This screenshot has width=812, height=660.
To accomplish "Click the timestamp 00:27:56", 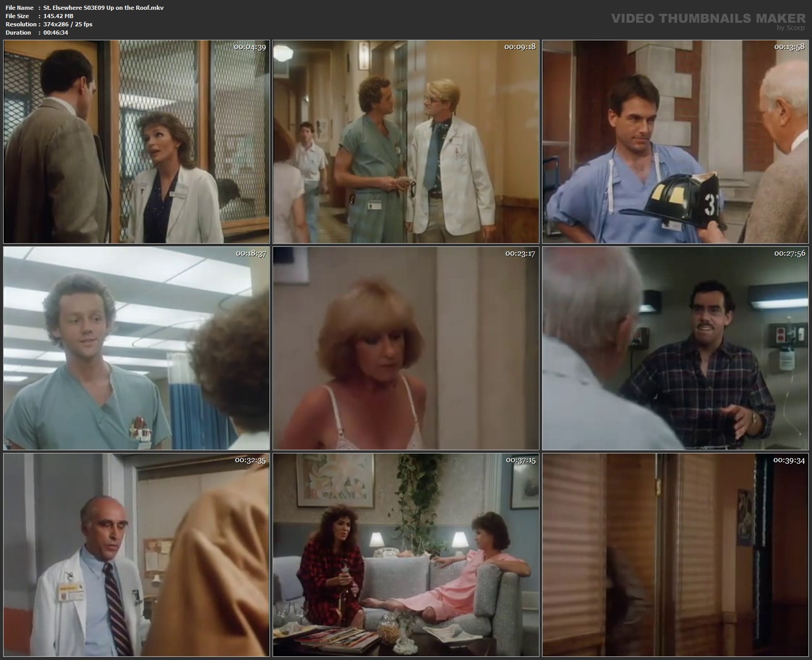I will tap(790, 254).
